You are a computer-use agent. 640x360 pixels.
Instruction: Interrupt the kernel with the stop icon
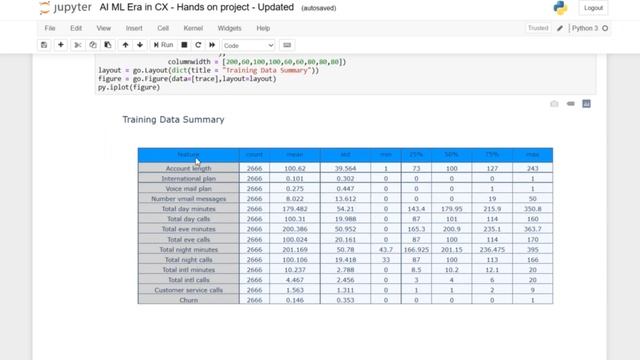coord(184,45)
